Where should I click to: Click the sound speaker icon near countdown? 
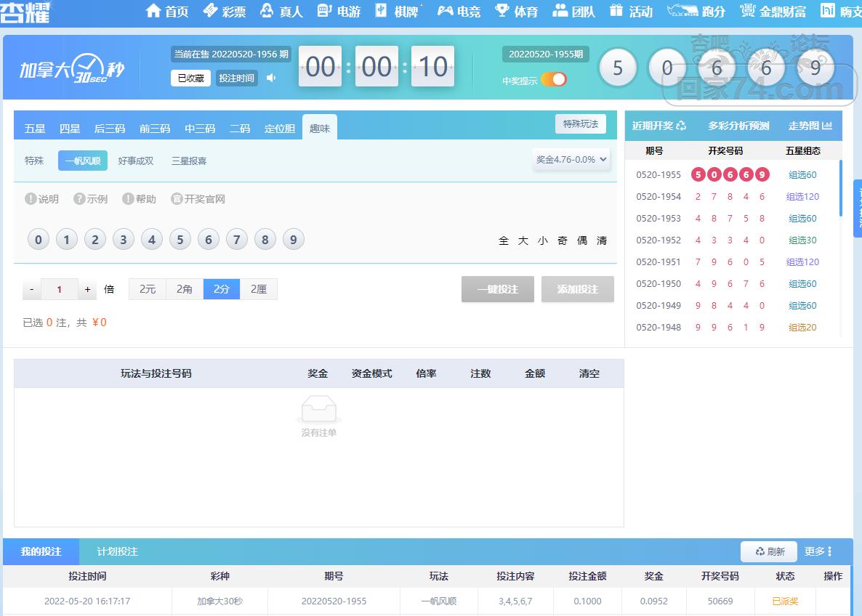tap(271, 78)
